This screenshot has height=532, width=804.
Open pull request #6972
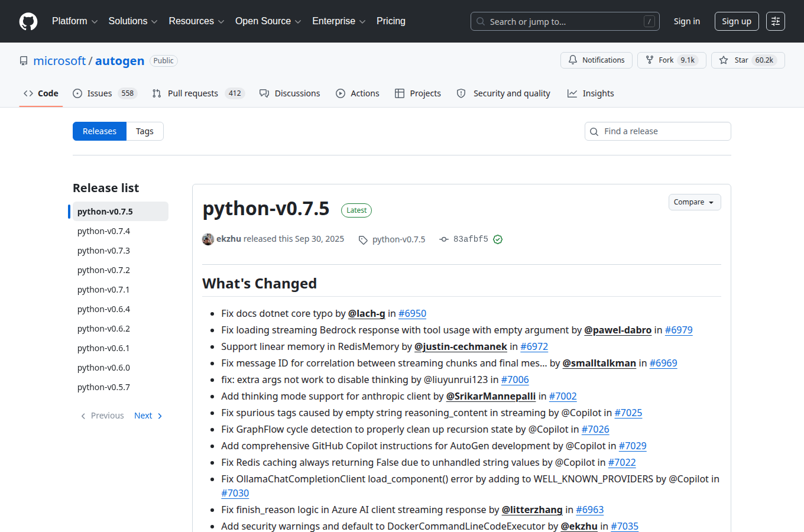click(534, 347)
